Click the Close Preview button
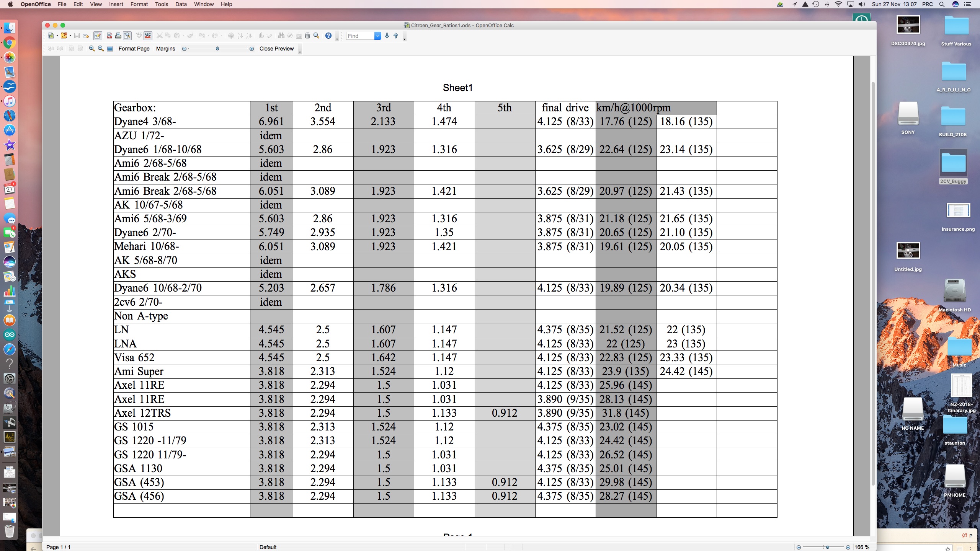Viewport: 980px width, 551px height. click(276, 49)
